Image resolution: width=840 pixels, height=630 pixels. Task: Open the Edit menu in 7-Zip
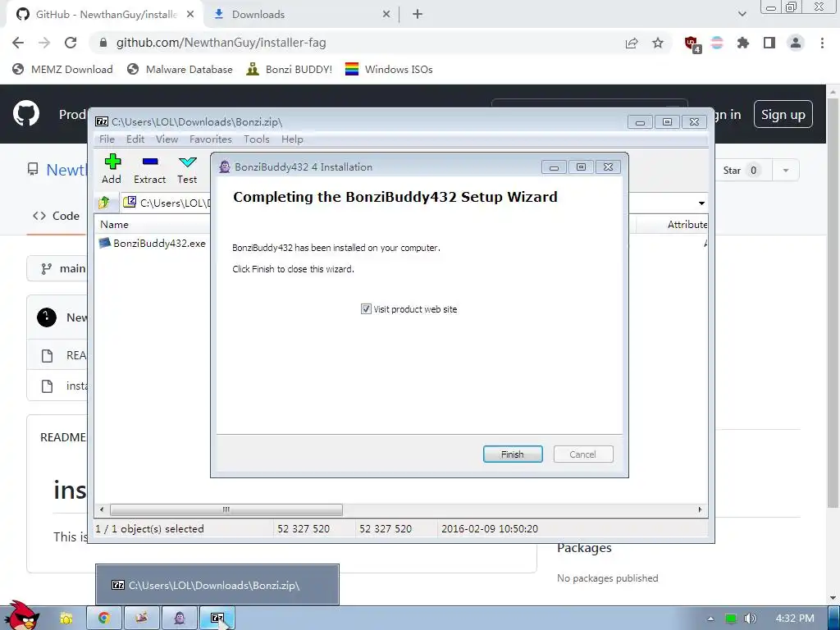point(135,139)
